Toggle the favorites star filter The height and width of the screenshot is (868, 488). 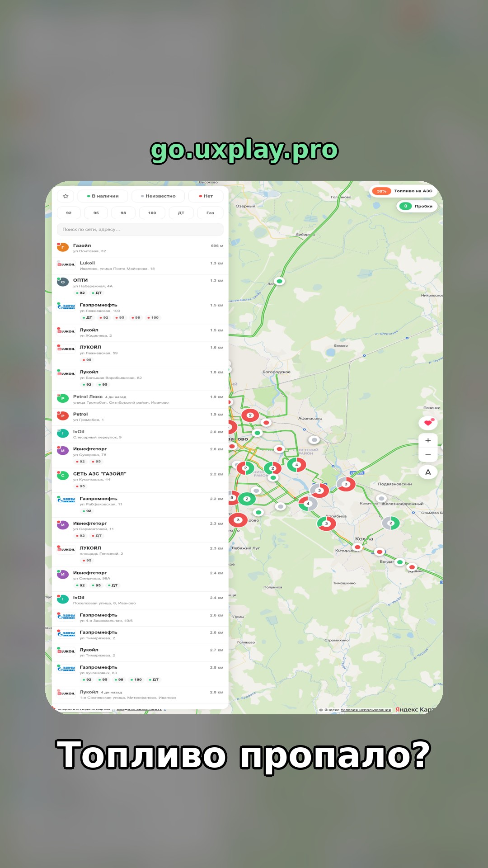(66, 196)
